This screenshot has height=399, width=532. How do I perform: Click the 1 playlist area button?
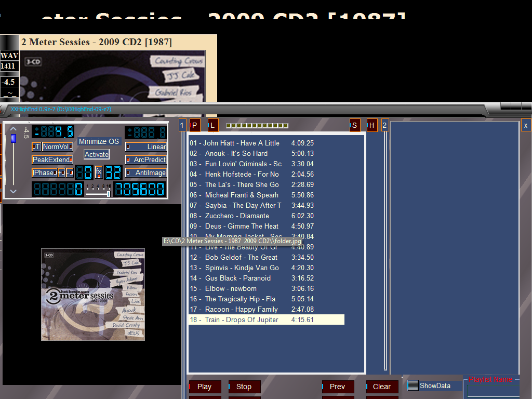click(x=182, y=125)
